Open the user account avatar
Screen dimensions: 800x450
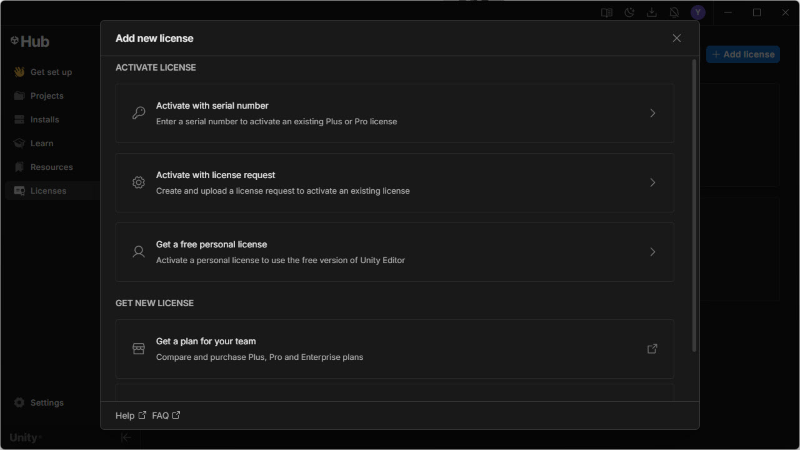click(698, 12)
